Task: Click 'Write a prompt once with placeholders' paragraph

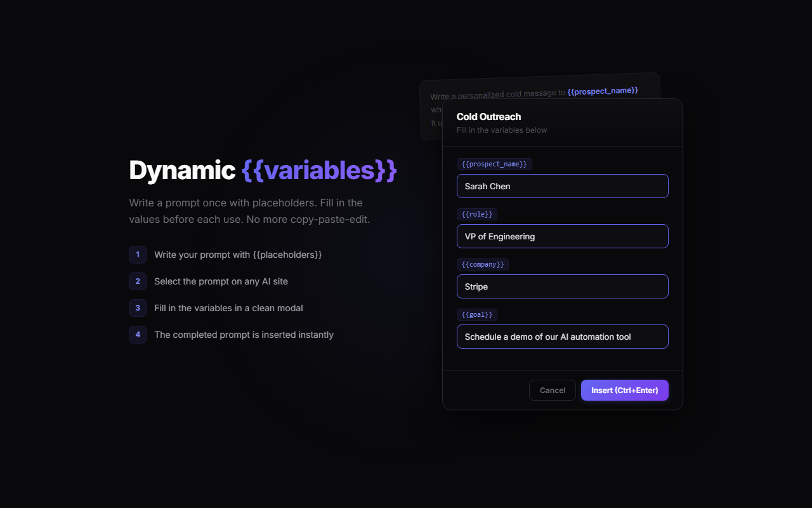Action: click(249, 211)
